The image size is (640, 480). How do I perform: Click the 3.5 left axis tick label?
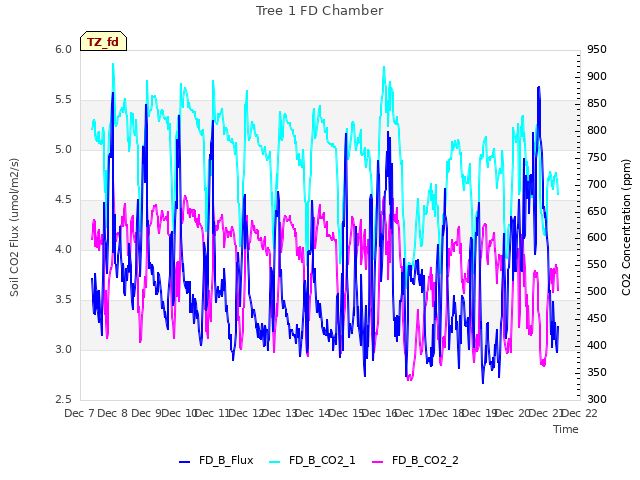tap(64, 300)
